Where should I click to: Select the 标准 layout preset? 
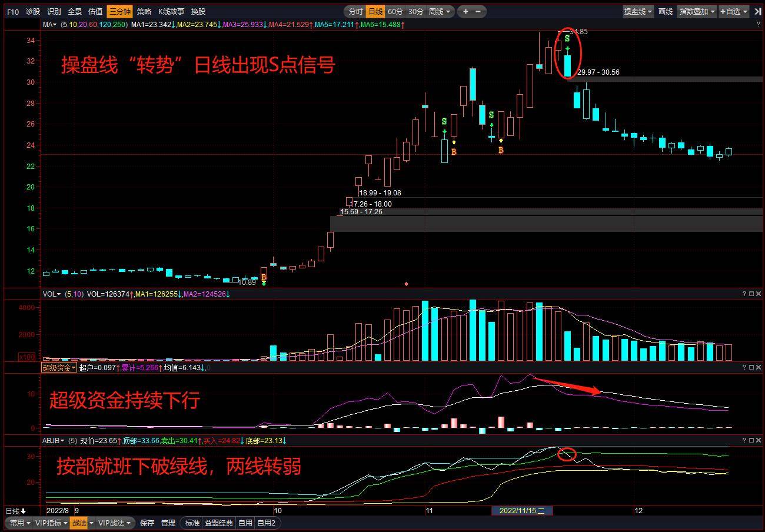pyautogui.click(x=192, y=523)
